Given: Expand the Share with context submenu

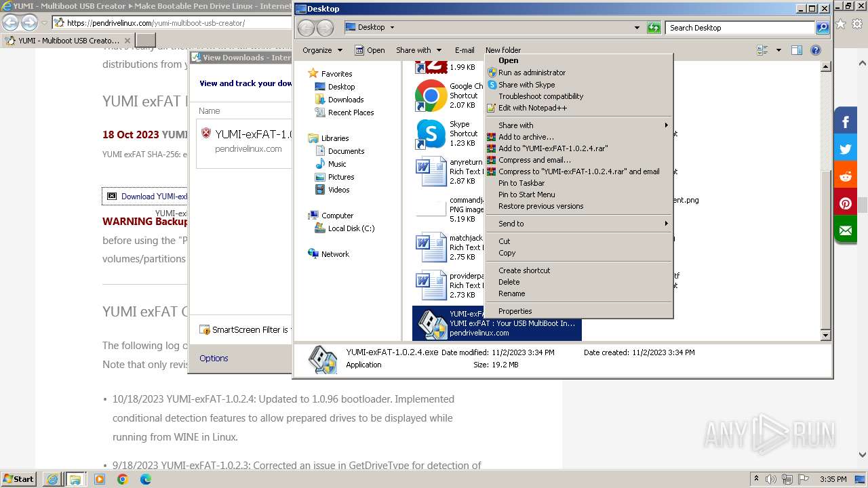Looking at the screenshot, I should click(579, 125).
